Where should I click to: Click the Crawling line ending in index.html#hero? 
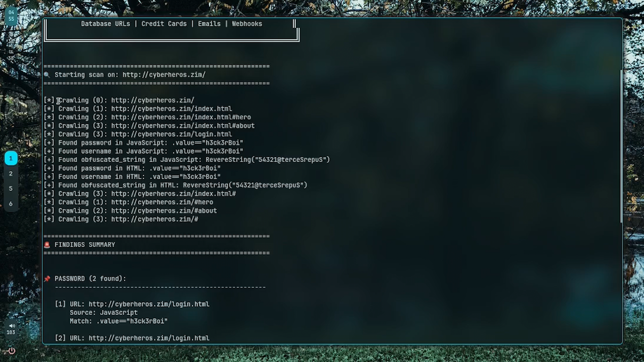(147, 118)
